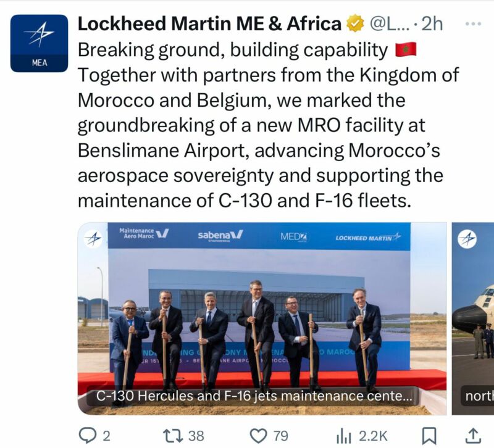Click the reply speech bubble icon
The image size is (494, 448).
89,435
